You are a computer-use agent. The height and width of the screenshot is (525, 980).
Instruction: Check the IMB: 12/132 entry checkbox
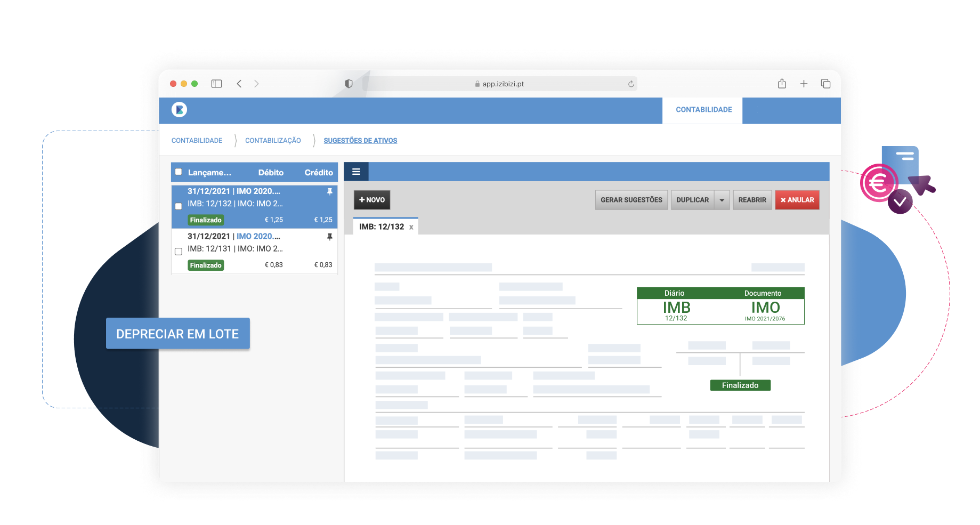pyautogui.click(x=179, y=206)
